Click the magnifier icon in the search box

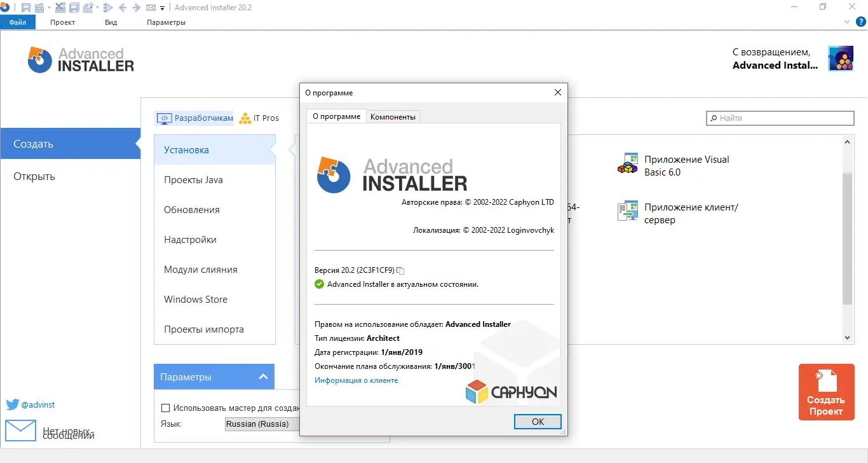(714, 118)
